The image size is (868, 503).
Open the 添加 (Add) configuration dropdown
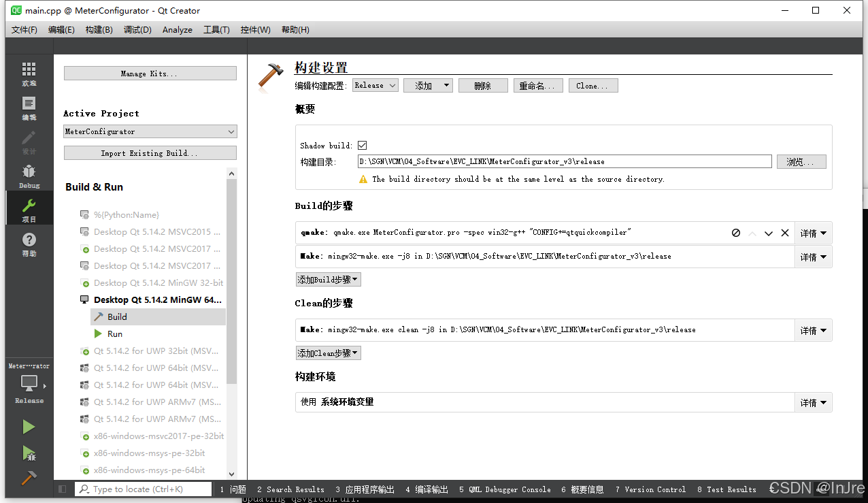(428, 85)
